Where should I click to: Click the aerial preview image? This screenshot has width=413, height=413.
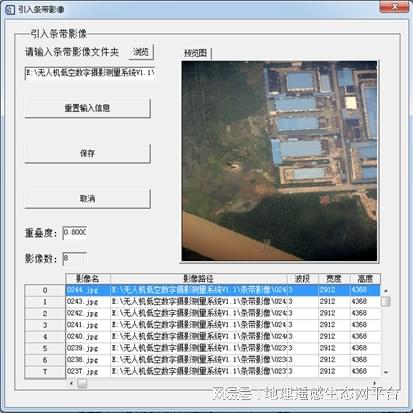click(279, 161)
